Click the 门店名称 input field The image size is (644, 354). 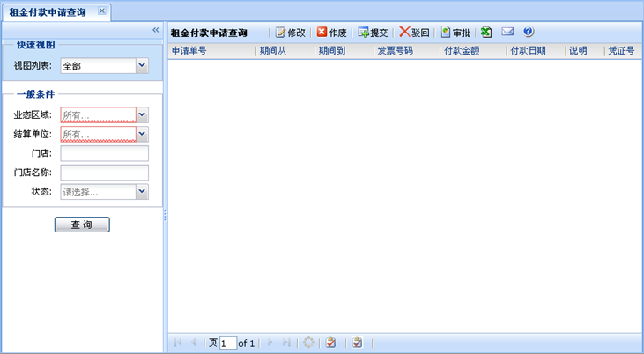(x=104, y=173)
